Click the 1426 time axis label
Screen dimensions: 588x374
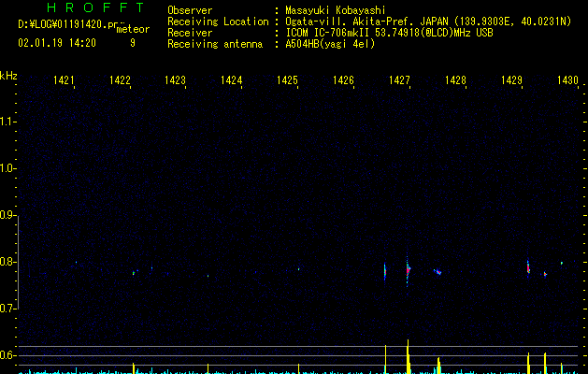coord(343,80)
